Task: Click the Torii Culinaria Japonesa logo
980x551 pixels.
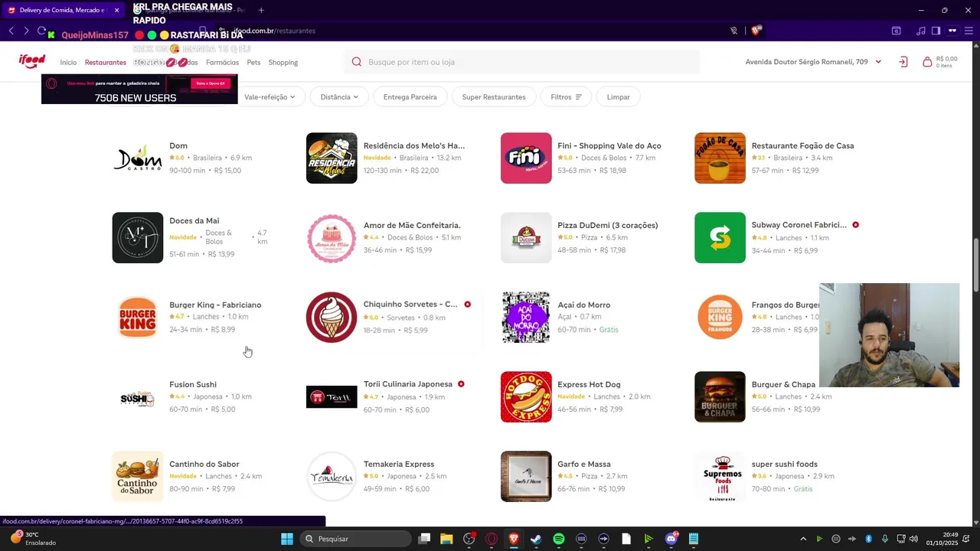Action: pos(332,397)
